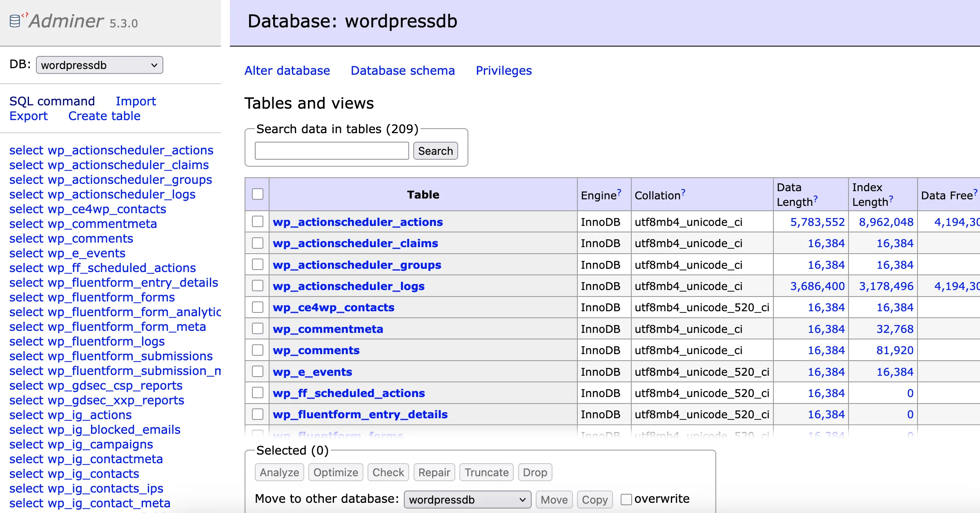Open wp_fluentform_entry_details table link in the table list
The height and width of the screenshot is (513, 980).
point(360,414)
